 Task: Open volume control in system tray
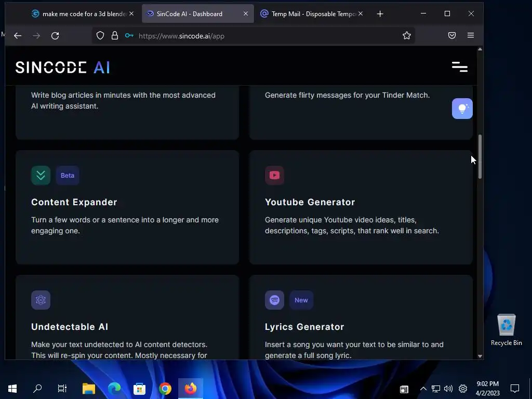tap(448, 389)
